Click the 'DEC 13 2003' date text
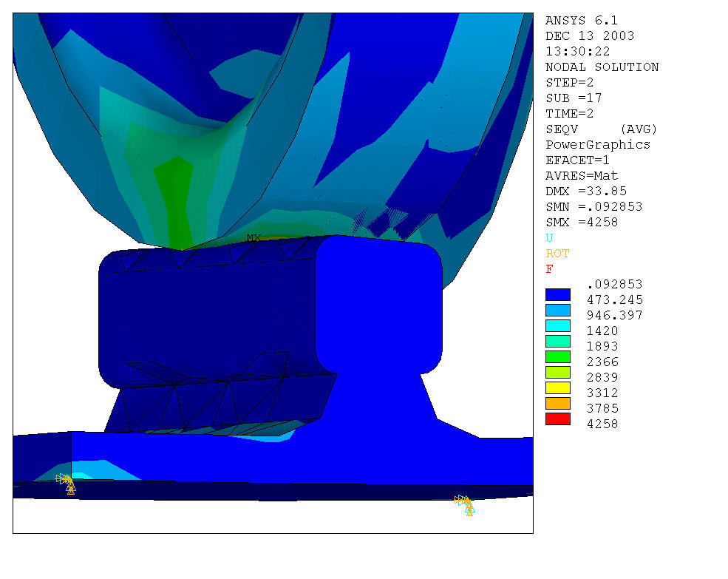 pos(590,35)
